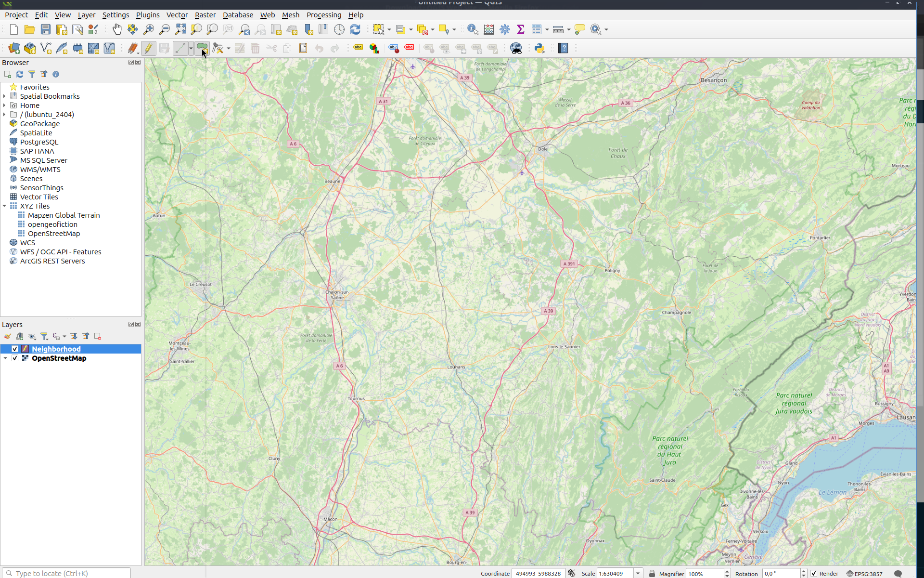Toggle visibility of OpenStreetMap layer
Screen dimensions: 924x578
click(14, 358)
